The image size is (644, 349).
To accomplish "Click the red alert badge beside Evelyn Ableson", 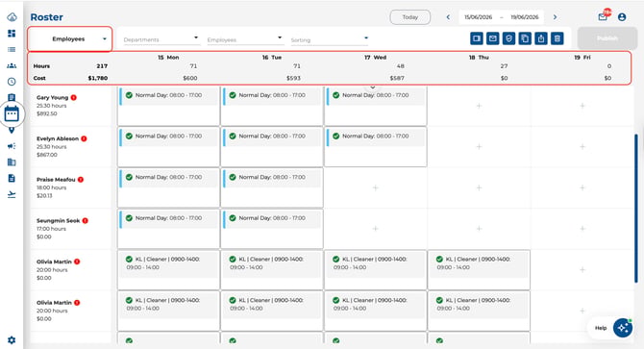I will (84, 138).
